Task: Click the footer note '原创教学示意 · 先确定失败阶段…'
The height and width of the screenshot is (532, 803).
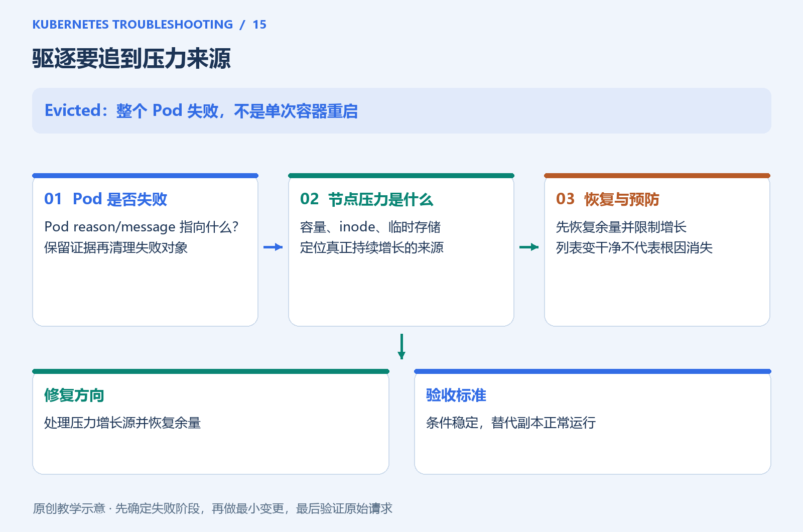Action: tap(213, 508)
